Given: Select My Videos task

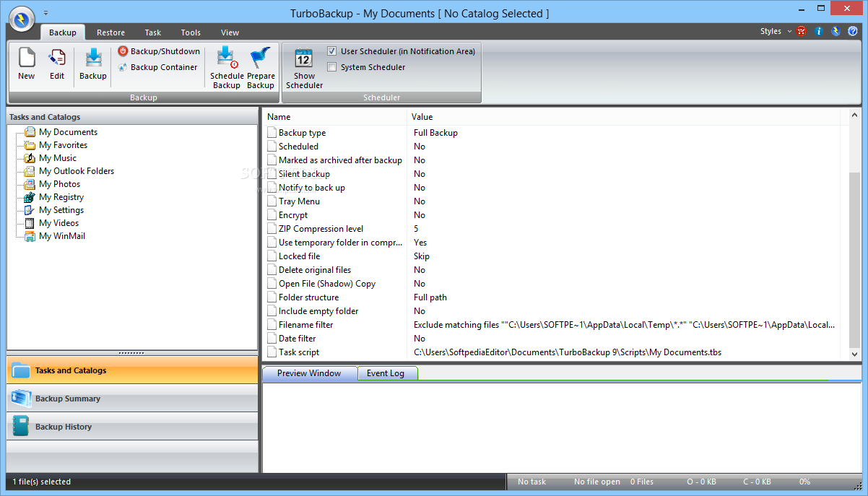Looking at the screenshot, I should 58,223.
